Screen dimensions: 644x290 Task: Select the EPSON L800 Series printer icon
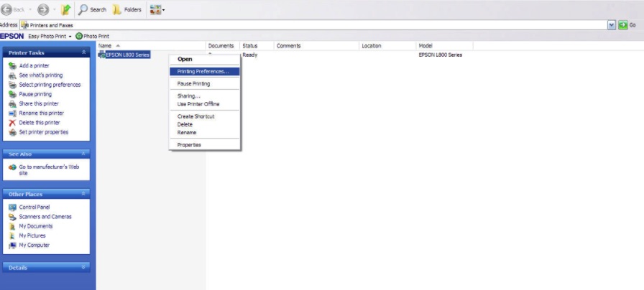point(101,55)
